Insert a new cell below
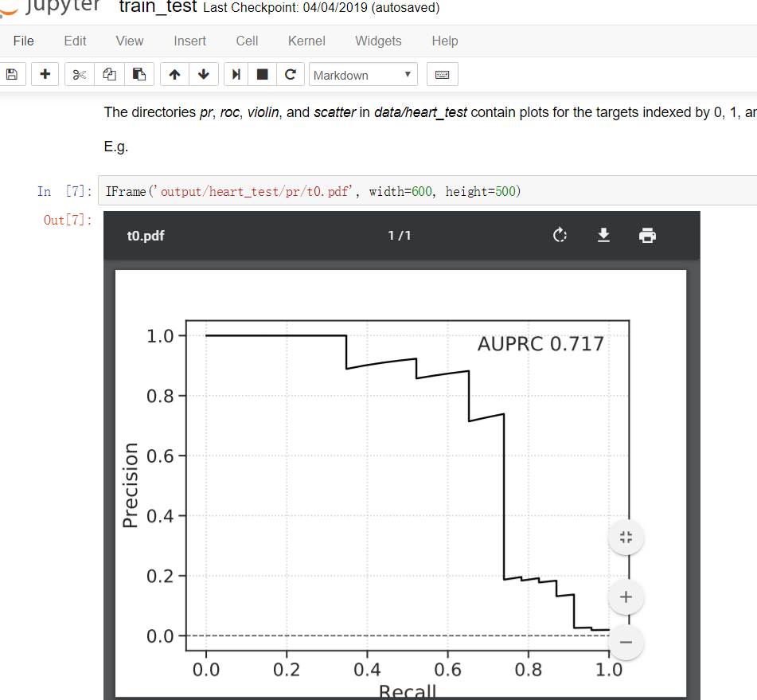Image resolution: width=757 pixels, height=700 pixels. pyautogui.click(x=45, y=74)
